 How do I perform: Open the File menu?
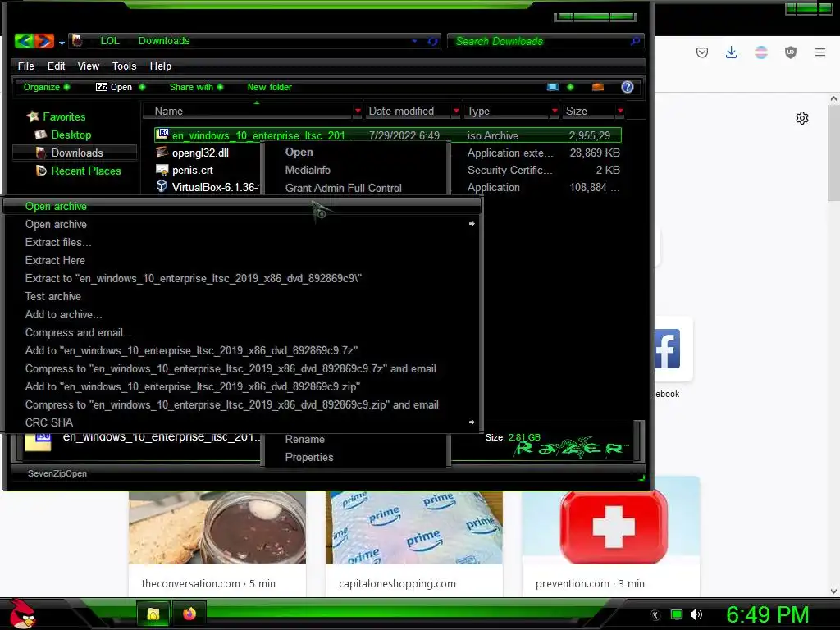tap(25, 66)
